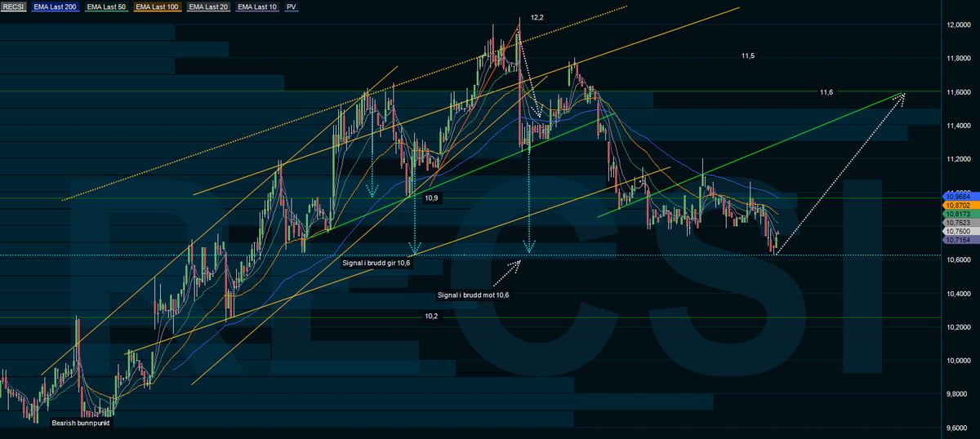The width and height of the screenshot is (980, 439).
Task: Click the 11,6000 axis value
Action: point(957,92)
